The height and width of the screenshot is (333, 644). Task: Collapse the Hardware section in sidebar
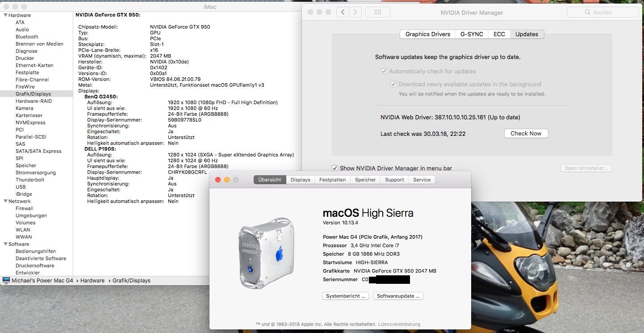click(5, 15)
